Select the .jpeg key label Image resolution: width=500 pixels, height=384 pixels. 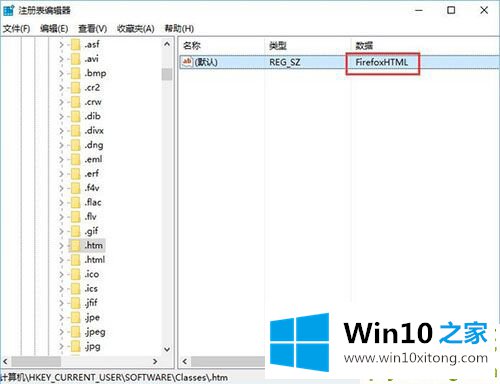click(x=95, y=332)
